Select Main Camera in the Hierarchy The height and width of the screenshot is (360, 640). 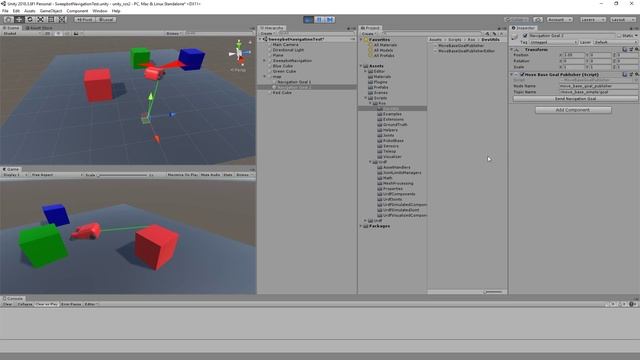point(285,44)
